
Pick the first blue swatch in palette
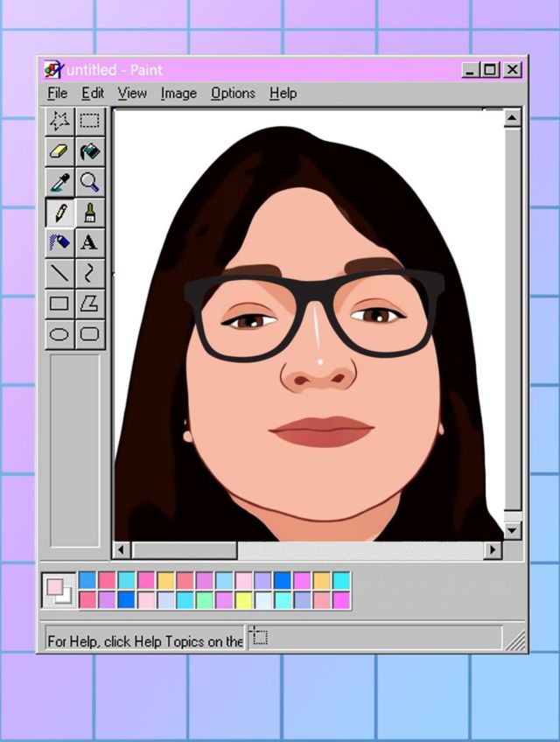[87, 580]
